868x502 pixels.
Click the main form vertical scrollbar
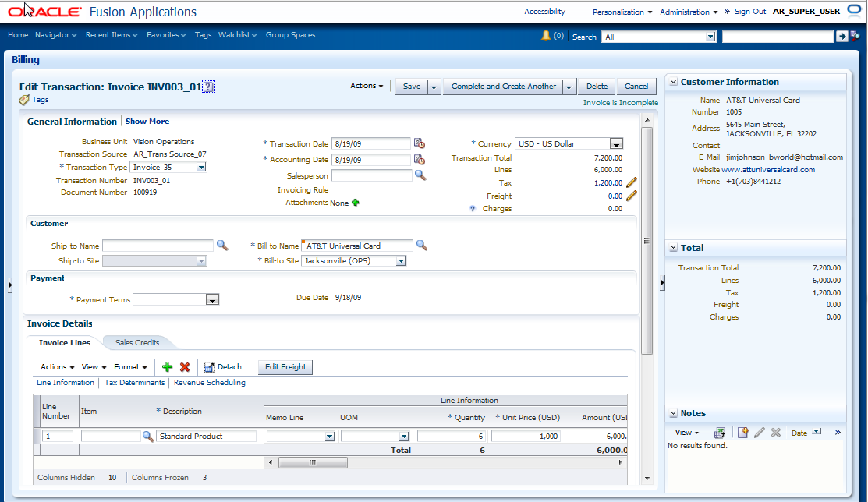point(647,240)
